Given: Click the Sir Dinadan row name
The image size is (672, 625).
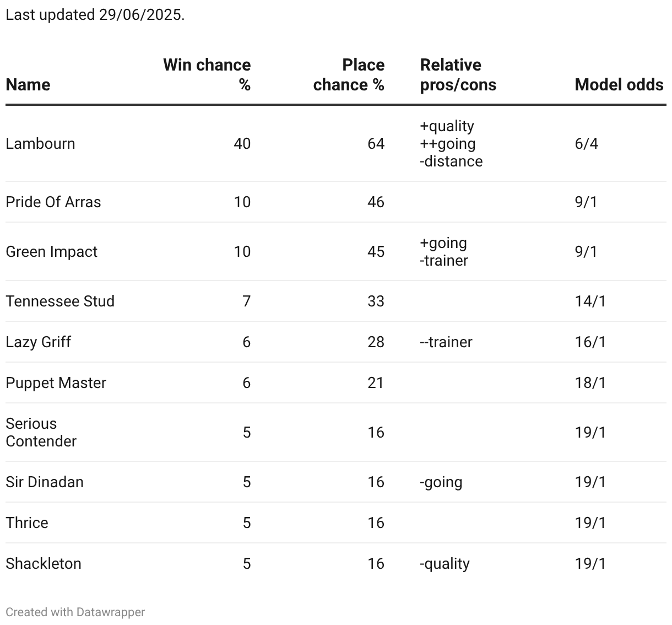Looking at the screenshot, I should click(45, 482).
